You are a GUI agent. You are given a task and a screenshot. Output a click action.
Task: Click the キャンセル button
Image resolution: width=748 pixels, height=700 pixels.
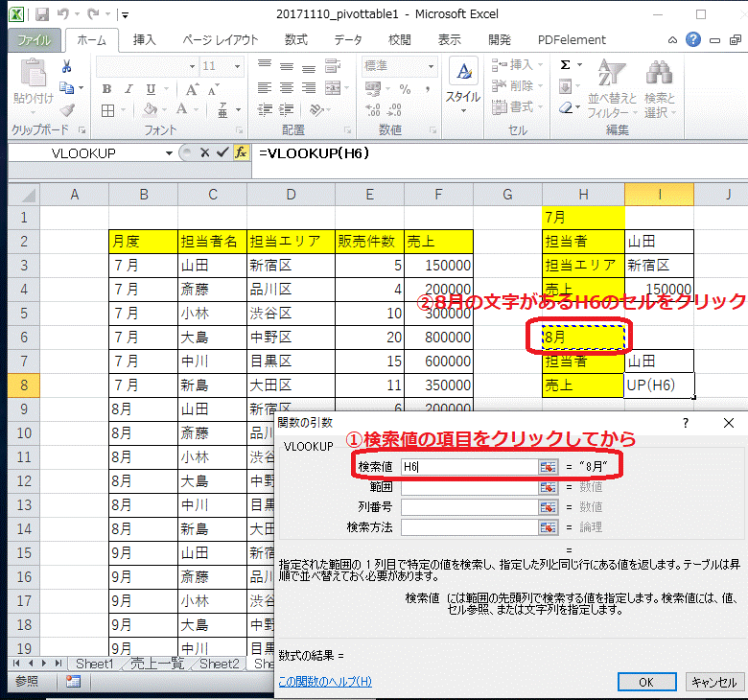click(x=713, y=682)
